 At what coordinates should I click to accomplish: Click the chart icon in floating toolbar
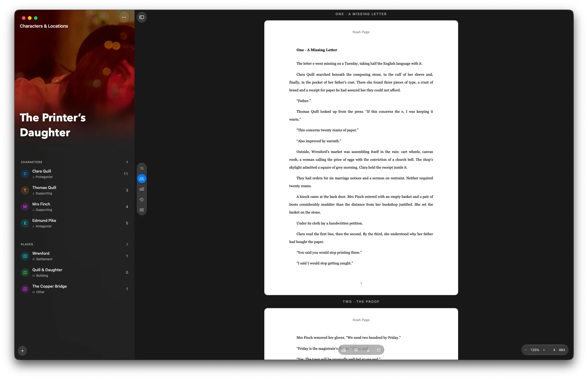(344, 350)
